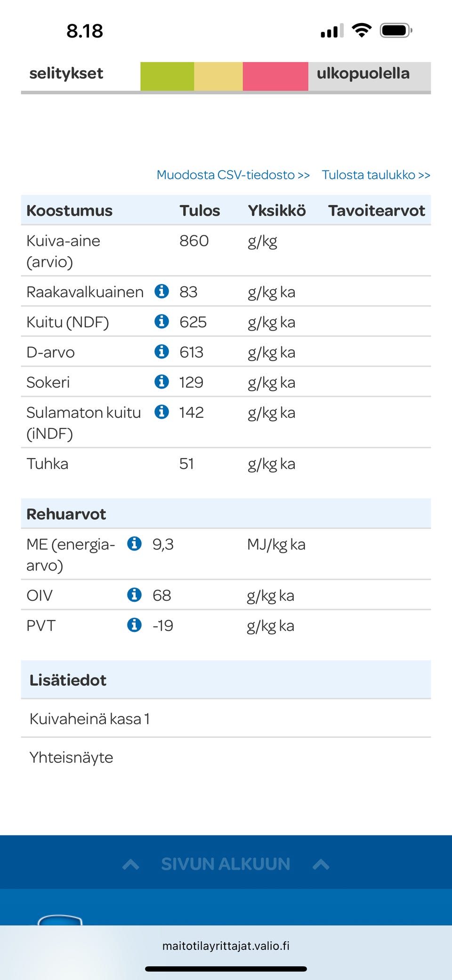Open info tooltip for ME energia-arvo
The image size is (452, 980).
pyautogui.click(x=136, y=544)
